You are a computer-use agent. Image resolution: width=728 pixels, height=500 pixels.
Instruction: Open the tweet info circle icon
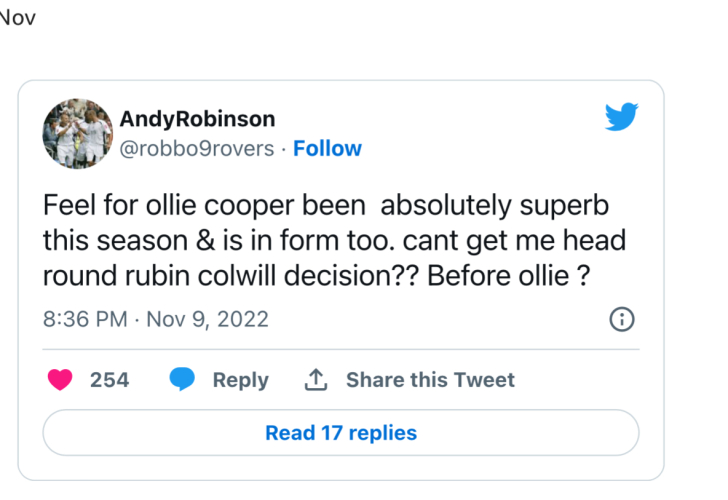622,320
